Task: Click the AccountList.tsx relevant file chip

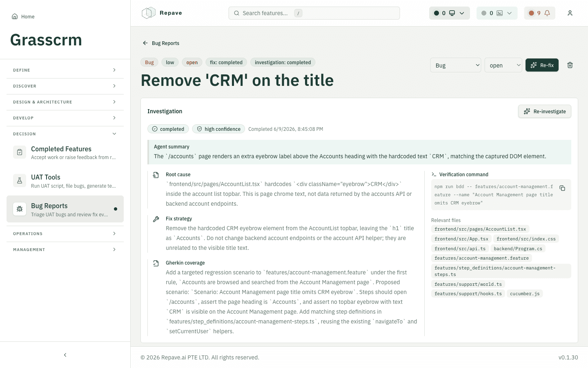Action: tap(480, 229)
